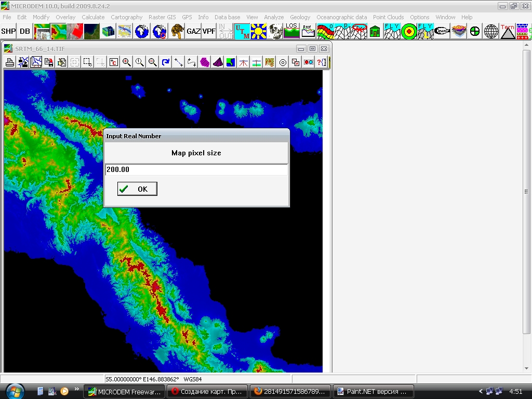This screenshot has height=399, width=532.
Task: Click the 1:1 zoom magnifier icon
Action: 139,62
